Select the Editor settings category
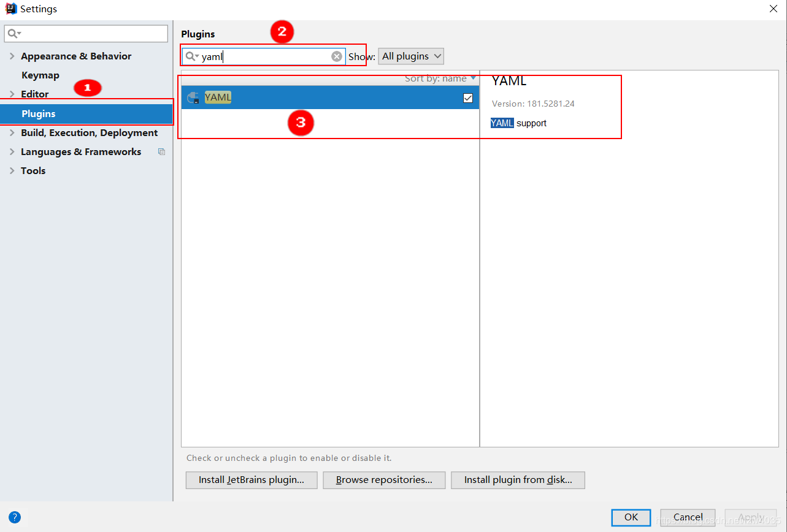787x532 pixels. pyautogui.click(x=34, y=94)
